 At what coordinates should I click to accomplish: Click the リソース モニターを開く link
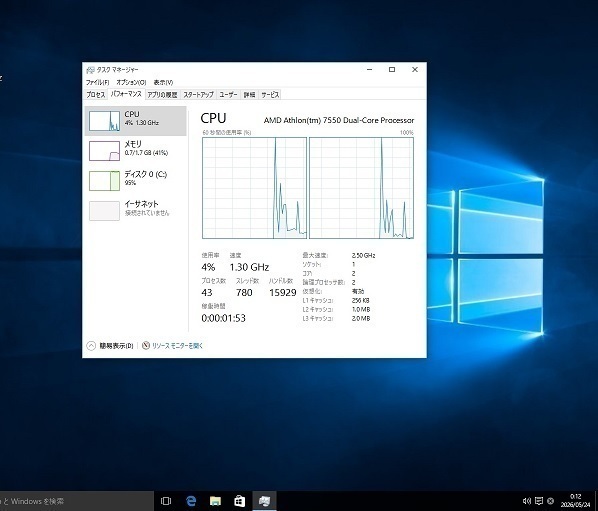point(177,346)
